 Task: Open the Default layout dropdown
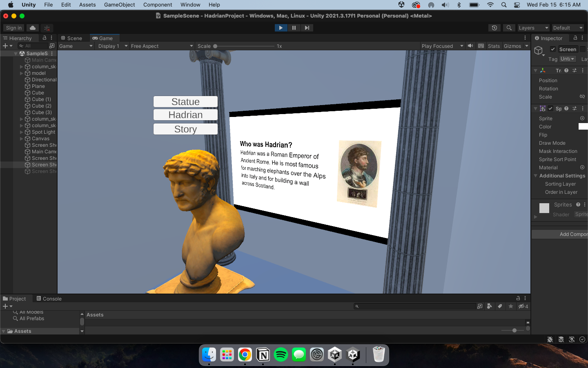tap(568, 28)
